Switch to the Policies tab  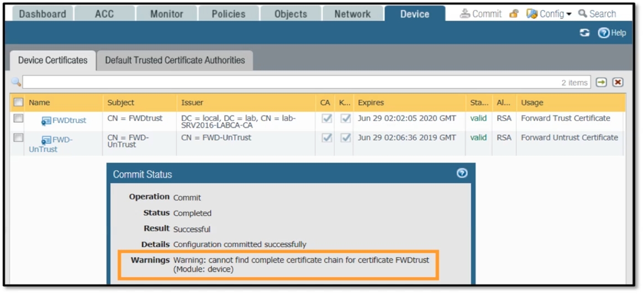(228, 14)
